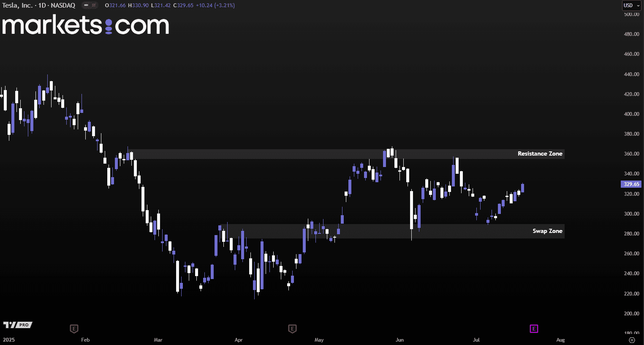
Task: Click the 2025 label on time axis
Action: click(x=8, y=340)
